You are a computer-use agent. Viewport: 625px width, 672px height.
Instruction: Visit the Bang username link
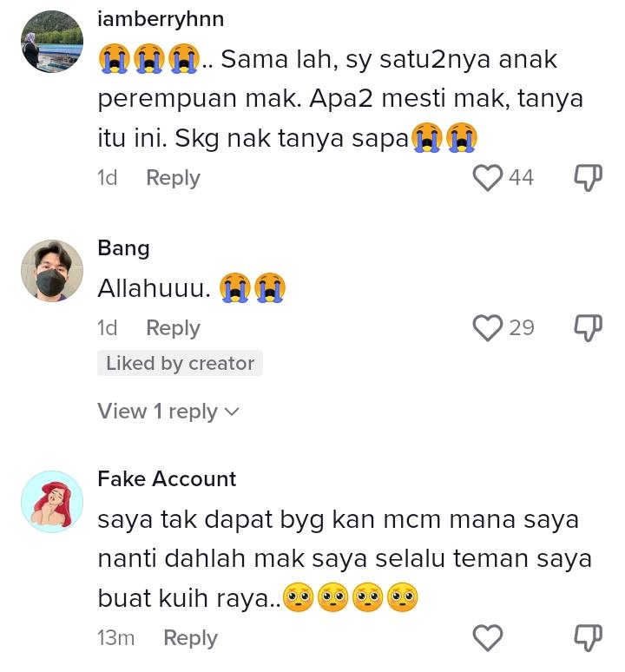click(123, 248)
